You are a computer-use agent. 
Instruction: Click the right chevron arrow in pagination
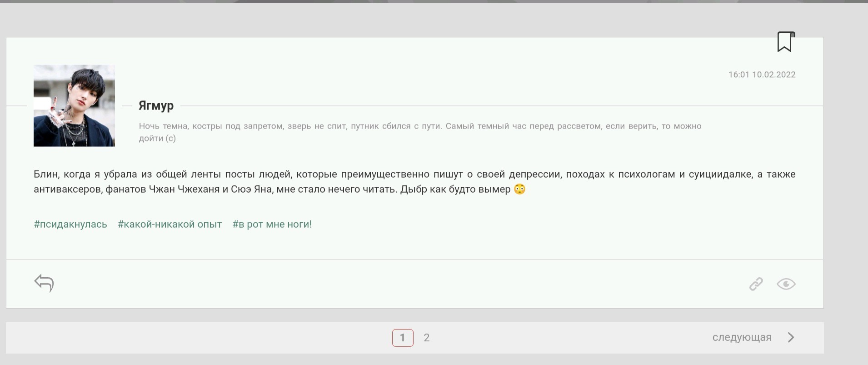coord(791,337)
